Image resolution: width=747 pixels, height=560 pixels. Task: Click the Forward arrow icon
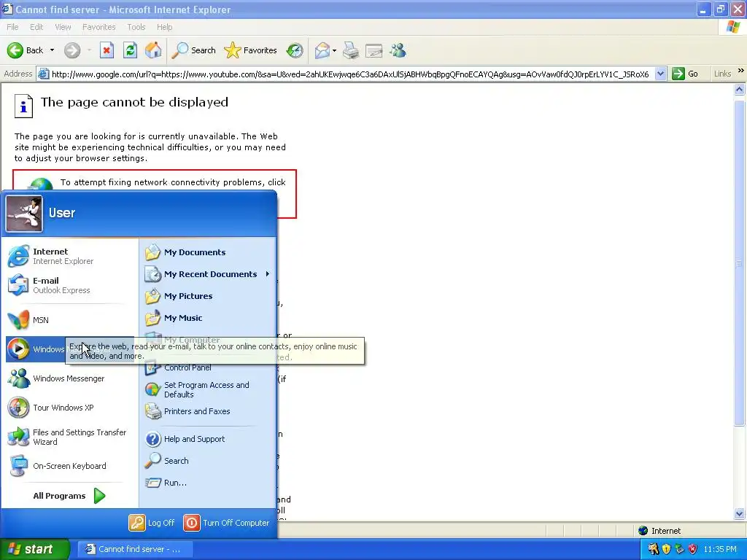tap(72, 50)
